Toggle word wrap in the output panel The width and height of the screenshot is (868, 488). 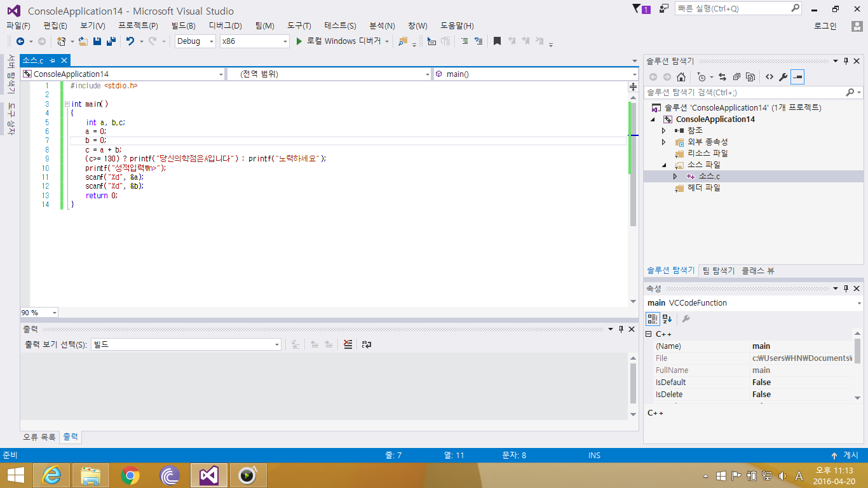pos(367,344)
